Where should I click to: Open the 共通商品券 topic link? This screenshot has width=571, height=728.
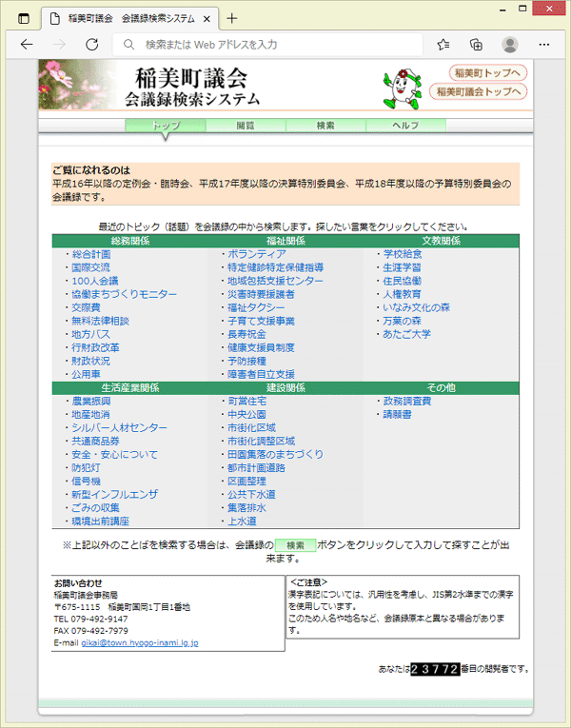point(95,441)
